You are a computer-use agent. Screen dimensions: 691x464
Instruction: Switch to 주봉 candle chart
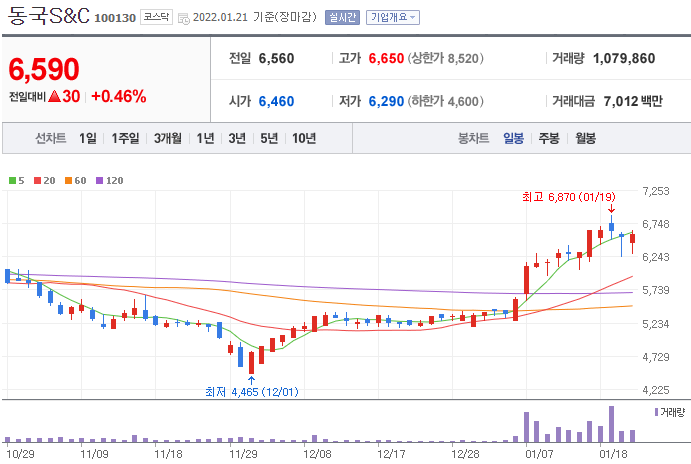tap(549, 138)
